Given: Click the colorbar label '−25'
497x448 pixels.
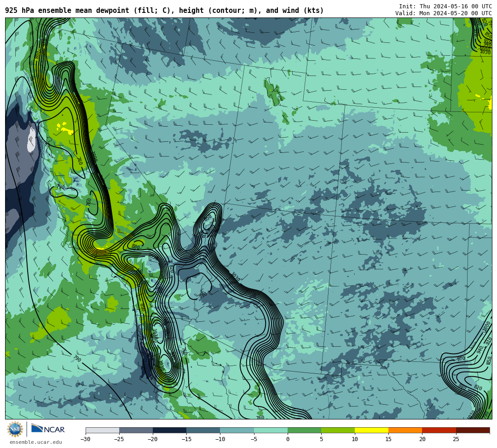Looking at the screenshot, I should point(119,439).
